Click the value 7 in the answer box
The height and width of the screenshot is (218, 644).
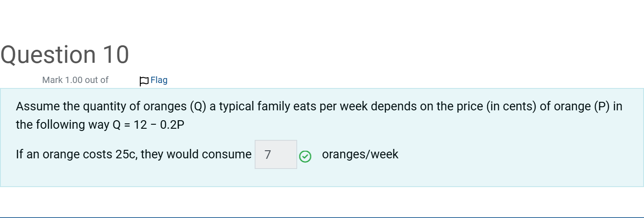(268, 155)
